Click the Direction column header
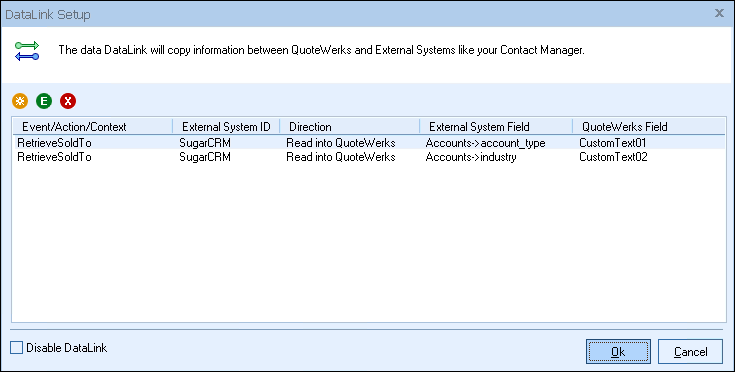Image resolution: width=735 pixels, height=372 pixels. point(350,126)
